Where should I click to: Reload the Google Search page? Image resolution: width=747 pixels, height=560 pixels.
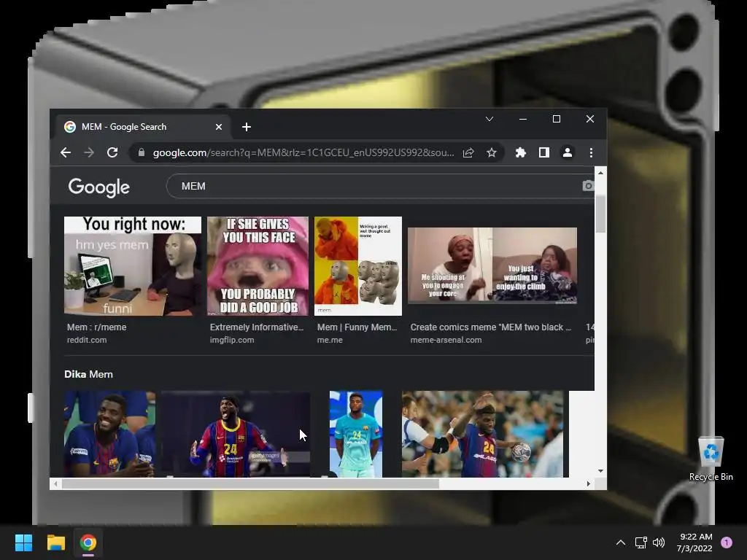[112, 152]
